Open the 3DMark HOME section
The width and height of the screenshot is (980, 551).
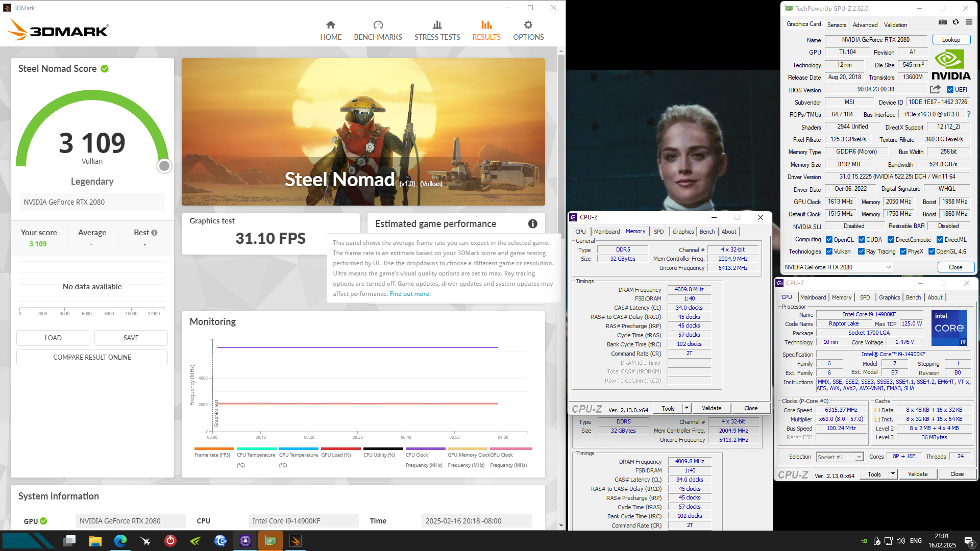pyautogui.click(x=331, y=31)
